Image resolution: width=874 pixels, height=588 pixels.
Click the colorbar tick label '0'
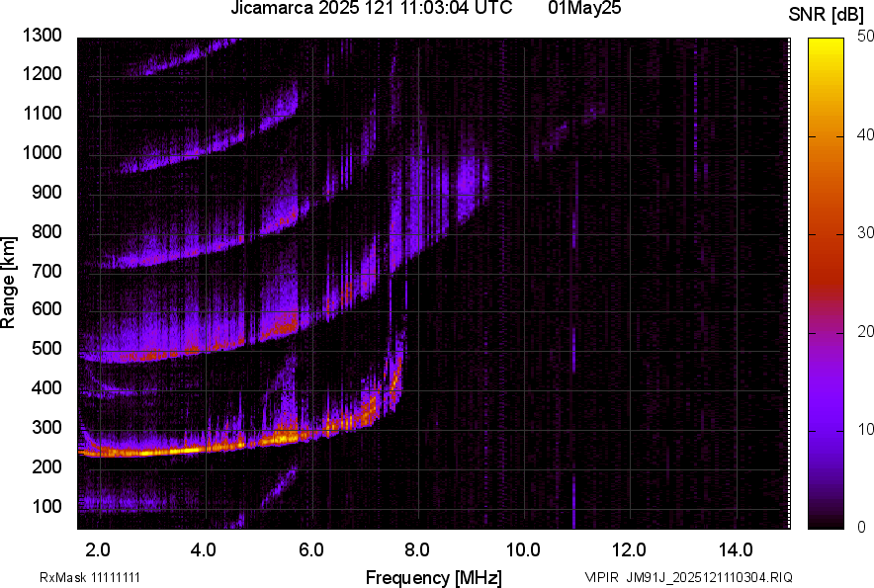pyautogui.click(x=862, y=527)
